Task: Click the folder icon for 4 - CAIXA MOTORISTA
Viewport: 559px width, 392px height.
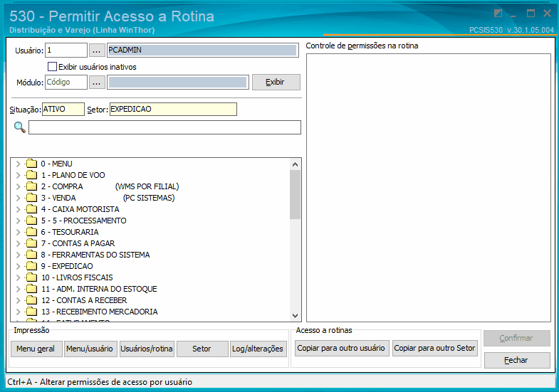Action: tap(32, 209)
